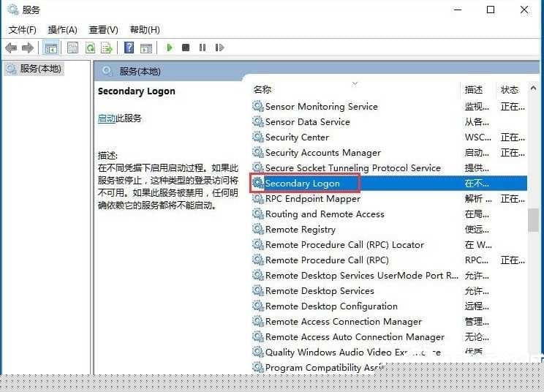
Task: Click gear icon of Remote Desktop Configuration
Action: coord(258,306)
